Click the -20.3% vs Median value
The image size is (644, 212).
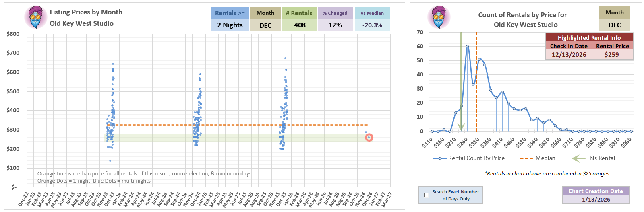tap(372, 25)
